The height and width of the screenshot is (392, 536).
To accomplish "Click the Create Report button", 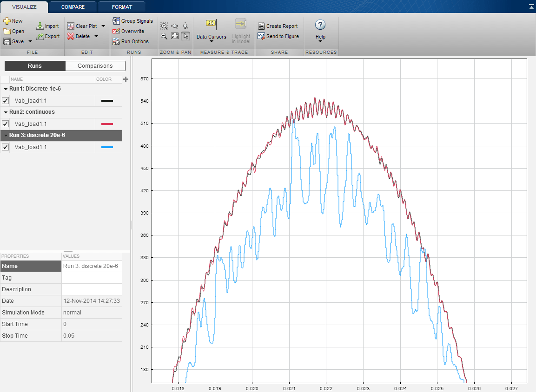I will 278,26.
